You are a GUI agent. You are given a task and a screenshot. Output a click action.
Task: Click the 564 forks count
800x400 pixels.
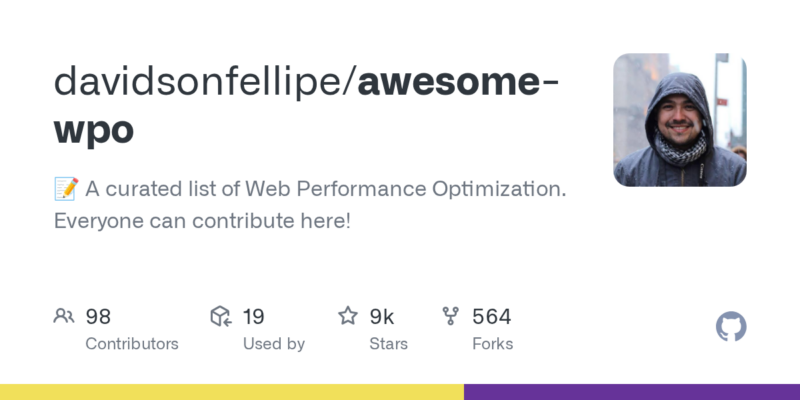(x=491, y=317)
